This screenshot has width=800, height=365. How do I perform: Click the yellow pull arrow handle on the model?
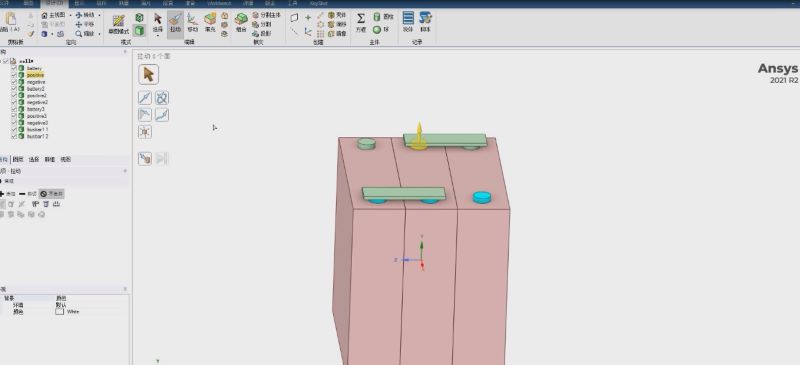click(419, 135)
